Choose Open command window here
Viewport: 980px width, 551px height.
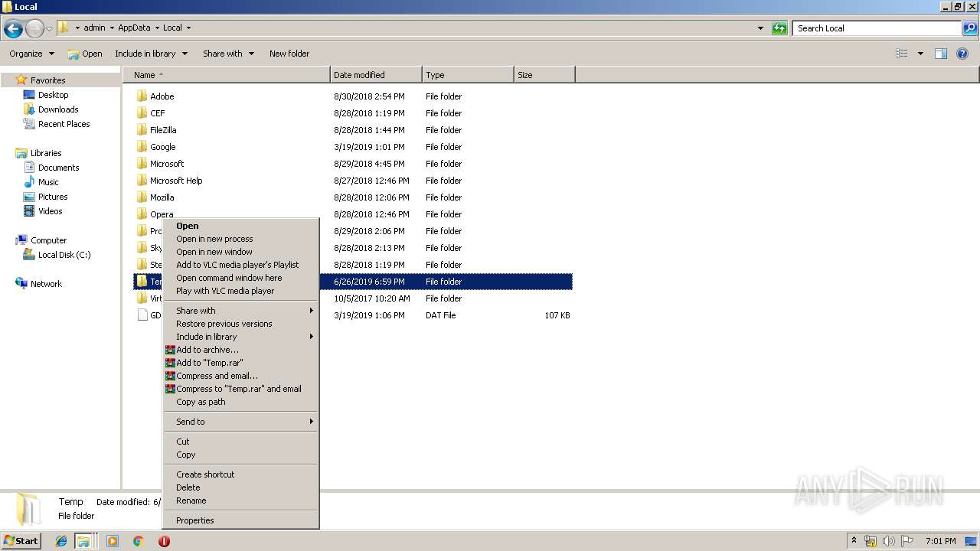240,278
